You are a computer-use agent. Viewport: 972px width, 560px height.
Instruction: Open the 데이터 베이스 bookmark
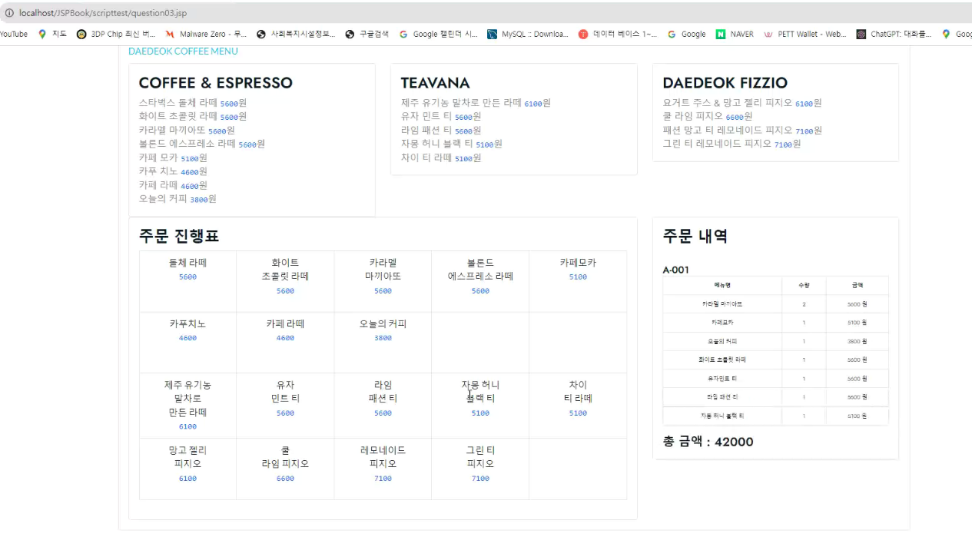[619, 34]
